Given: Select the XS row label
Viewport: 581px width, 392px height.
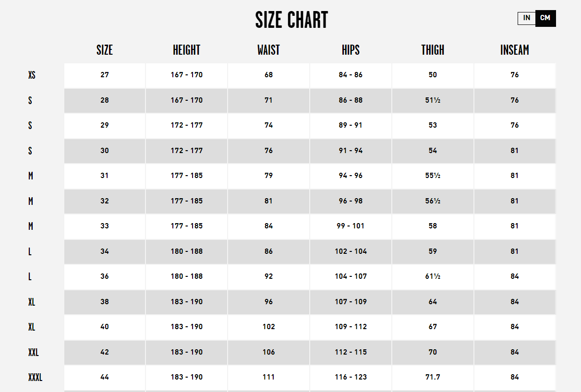Looking at the screenshot, I should pos(32,75).
